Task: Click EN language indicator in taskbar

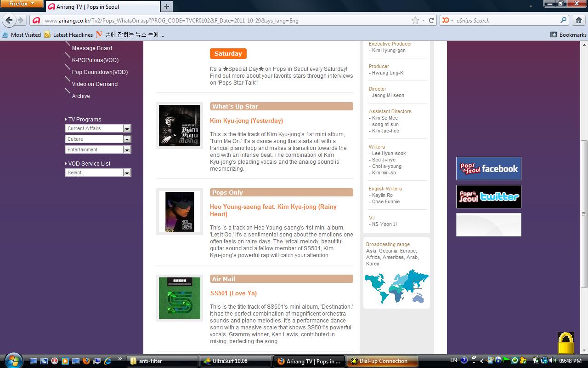Action: tap(453, 361)
